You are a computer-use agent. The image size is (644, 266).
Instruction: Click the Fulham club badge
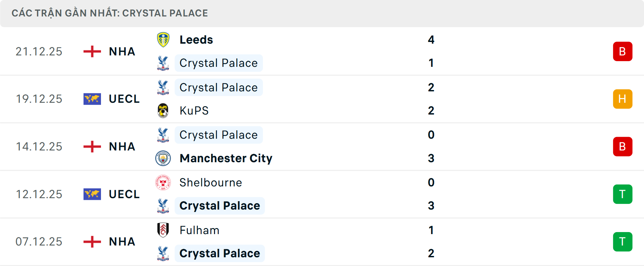(163, 230)
